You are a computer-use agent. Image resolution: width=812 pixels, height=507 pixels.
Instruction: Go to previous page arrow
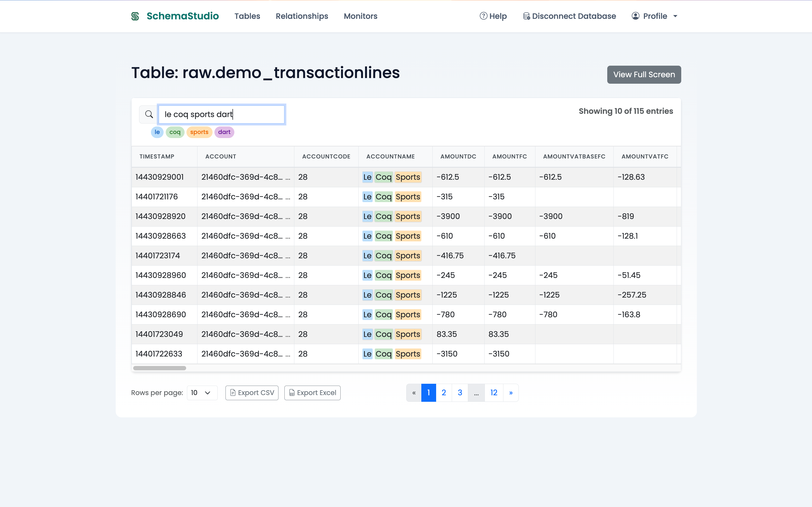pos(414,393)
